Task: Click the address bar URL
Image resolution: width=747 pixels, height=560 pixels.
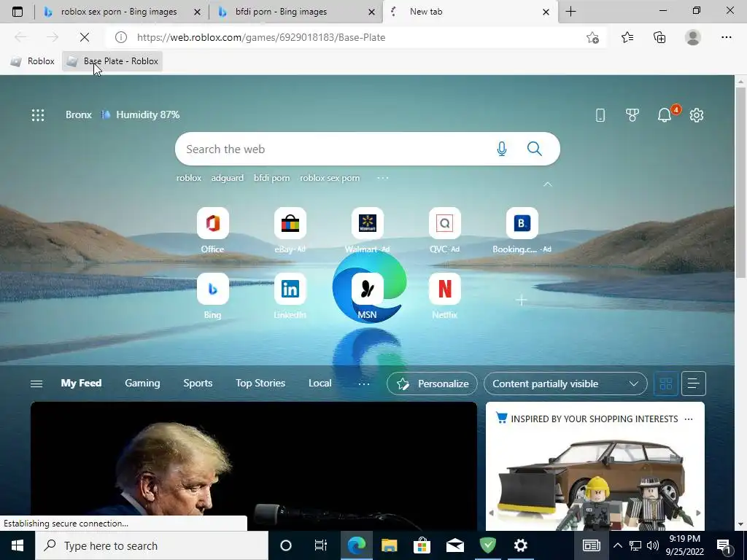Action: pos(261,37)
